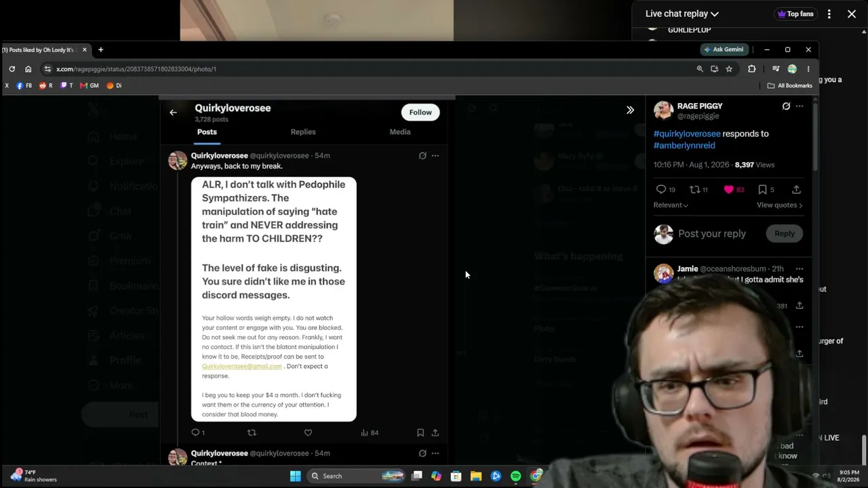Switch to the Posts tab

coord(207,132)
